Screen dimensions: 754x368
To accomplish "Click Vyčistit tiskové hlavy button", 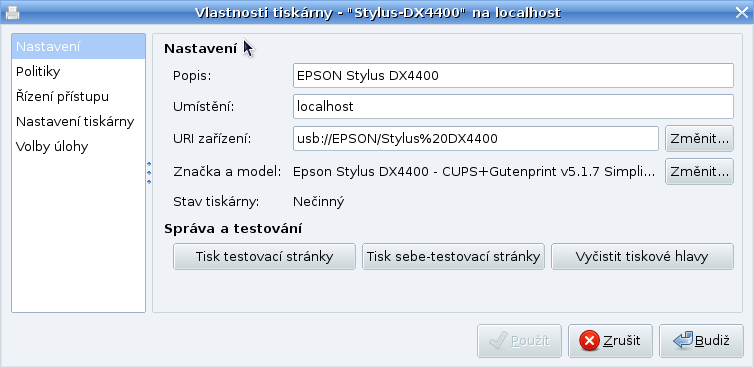I will point(642,256).
